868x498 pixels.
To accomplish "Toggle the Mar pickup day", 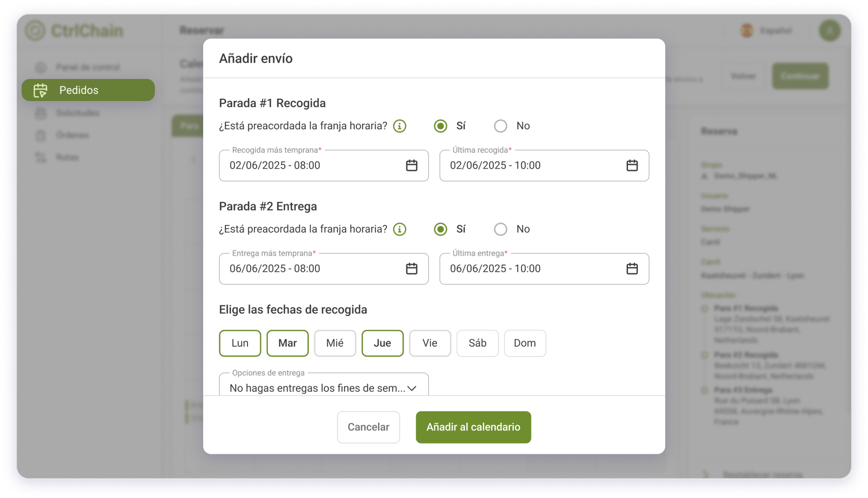I will [287, 343].
